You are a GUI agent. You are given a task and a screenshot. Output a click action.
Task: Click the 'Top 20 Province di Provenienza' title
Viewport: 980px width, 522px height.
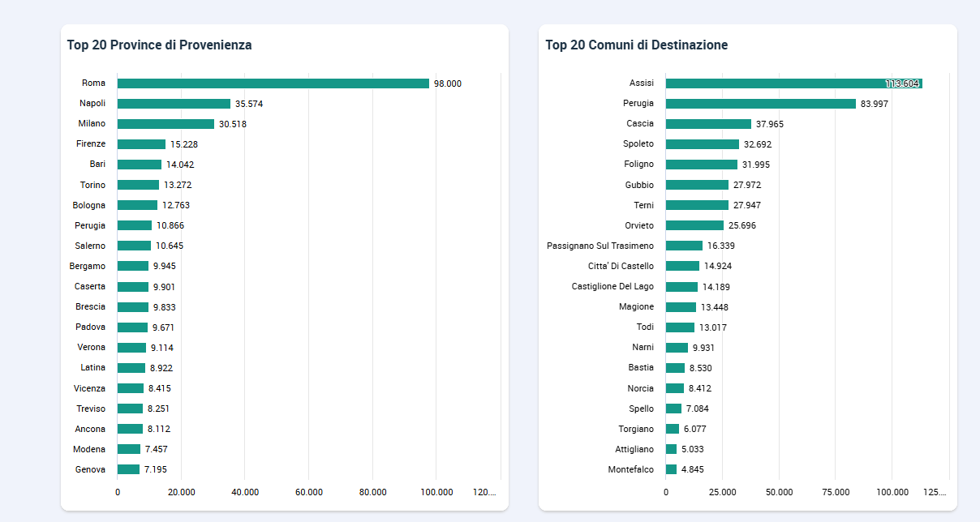coord(159,45)
